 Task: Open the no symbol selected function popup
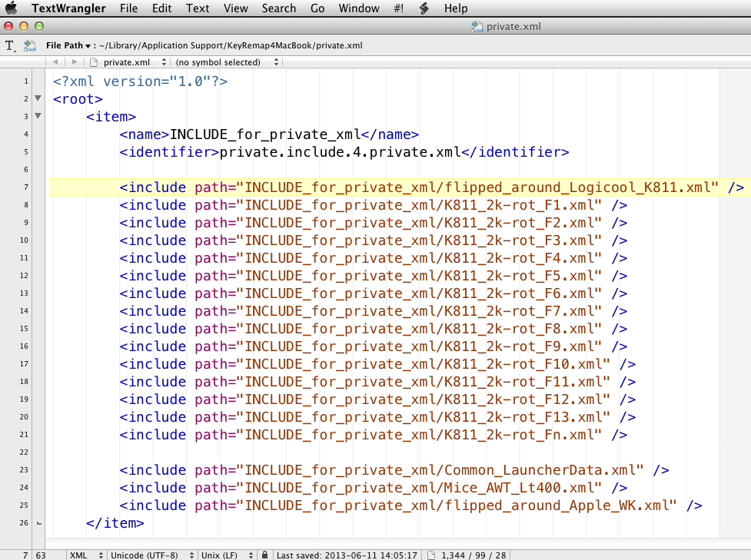(227, 62)
